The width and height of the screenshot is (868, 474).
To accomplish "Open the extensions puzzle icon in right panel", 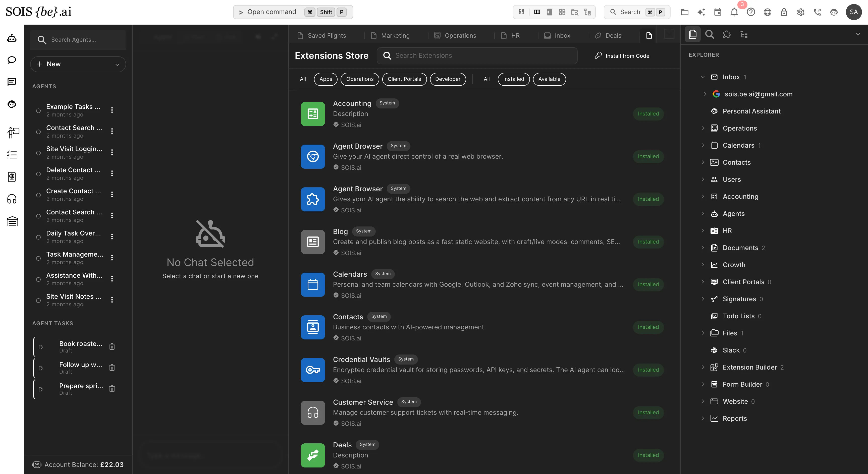I will pyautogui.click(x=727, y=34).
